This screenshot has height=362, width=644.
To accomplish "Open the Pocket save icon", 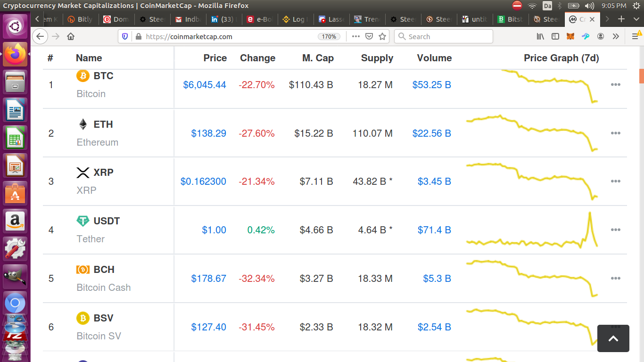I will click(370, 36).
